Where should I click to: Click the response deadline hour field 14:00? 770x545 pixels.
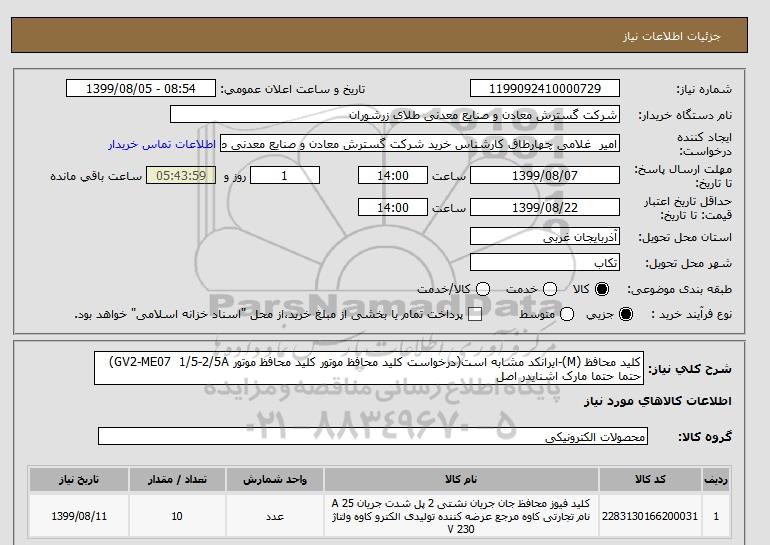click(393, 175)
